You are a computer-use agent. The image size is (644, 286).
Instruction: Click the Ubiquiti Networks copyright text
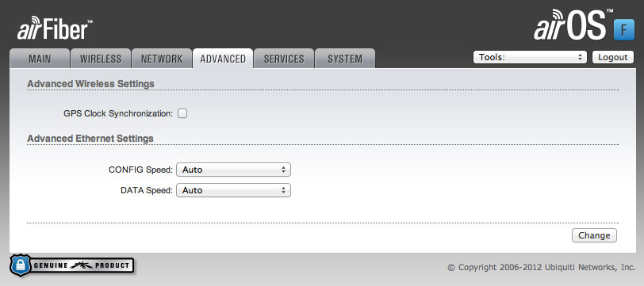pyautogui.click(x=542, y=267)
